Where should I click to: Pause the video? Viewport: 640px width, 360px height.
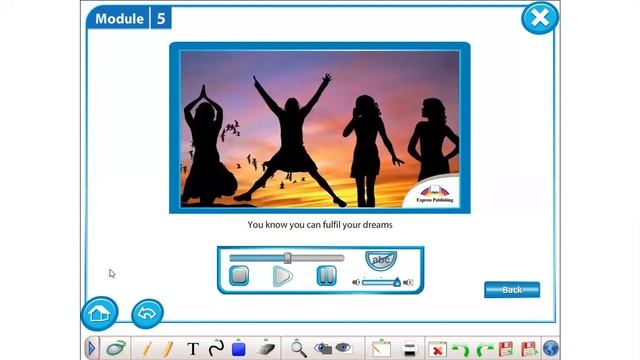pos(327,276)
